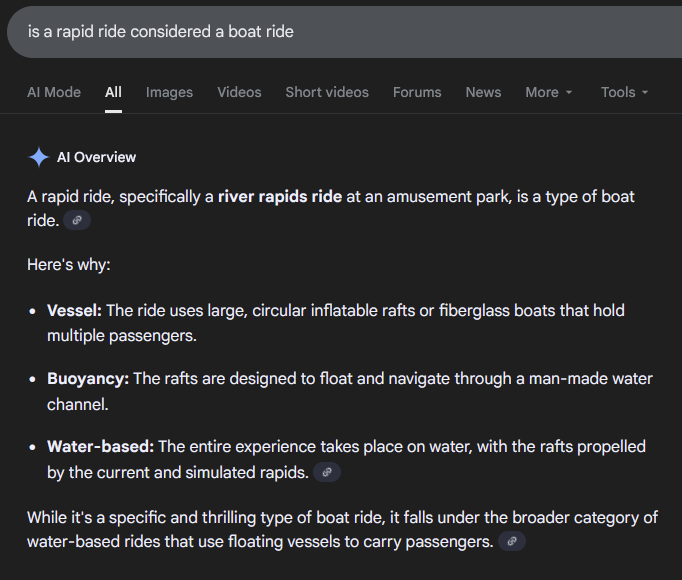Viewport: 682px width, 580px height.
Task: Click the AI Overview heading label
Action: [x=96, y=157]
